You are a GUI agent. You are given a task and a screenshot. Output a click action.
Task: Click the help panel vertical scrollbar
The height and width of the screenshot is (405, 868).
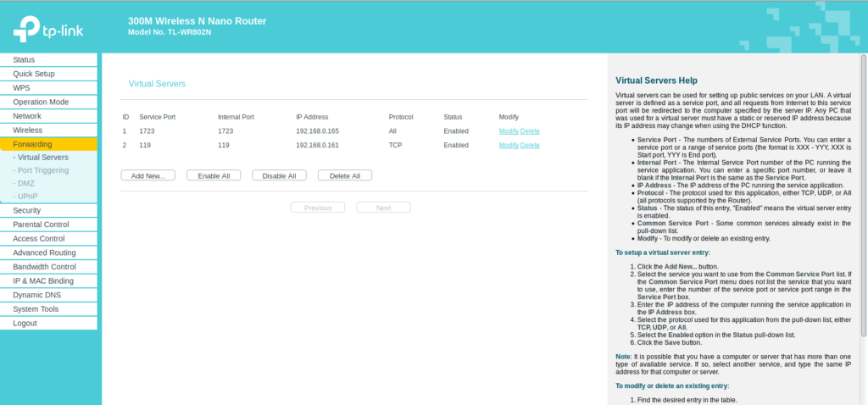[863, 195]
